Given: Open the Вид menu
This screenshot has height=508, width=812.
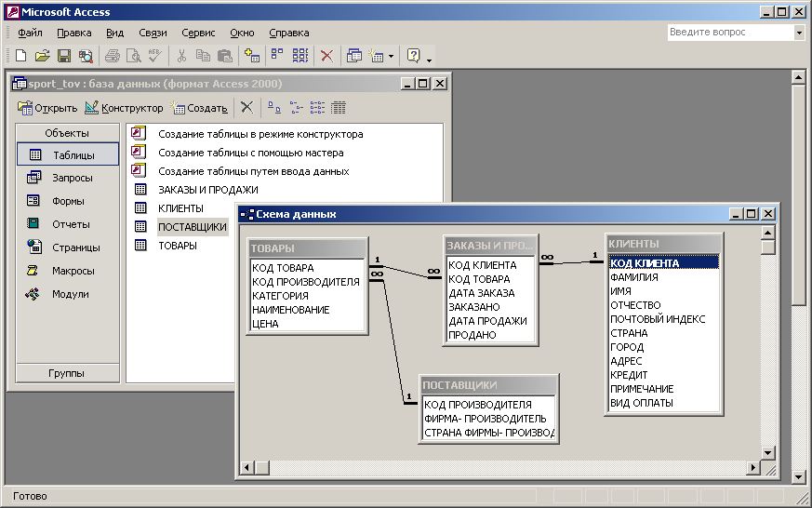Looking at the screenshot, I should (115, 33).
